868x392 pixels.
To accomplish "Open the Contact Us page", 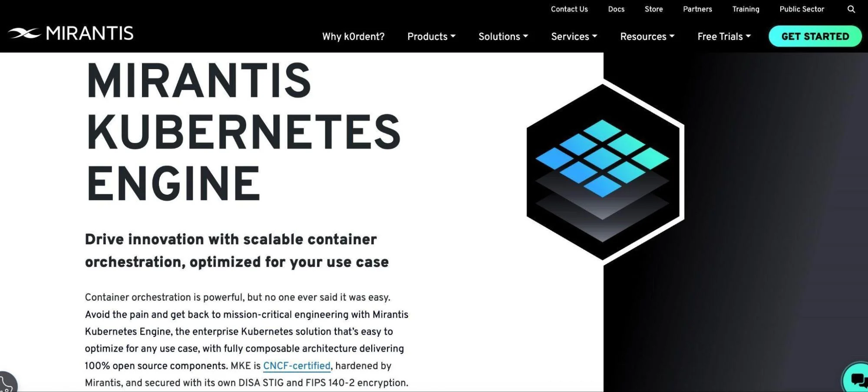I will 569,9.
